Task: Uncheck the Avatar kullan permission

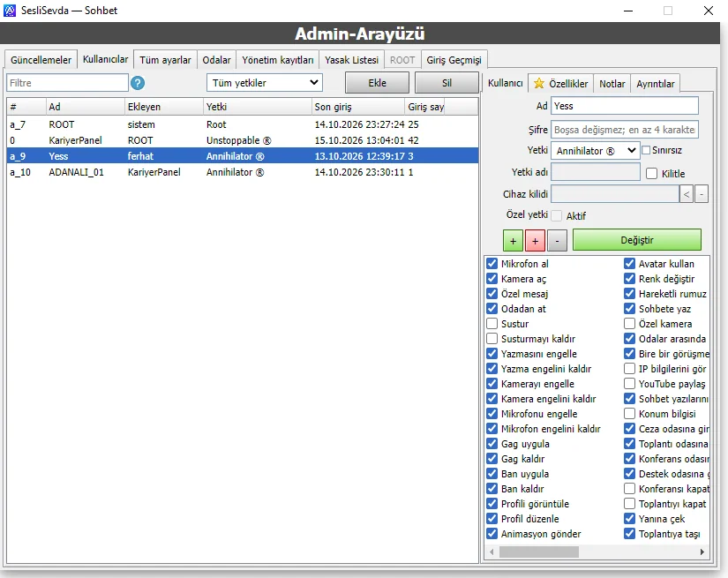Action: 629,263
